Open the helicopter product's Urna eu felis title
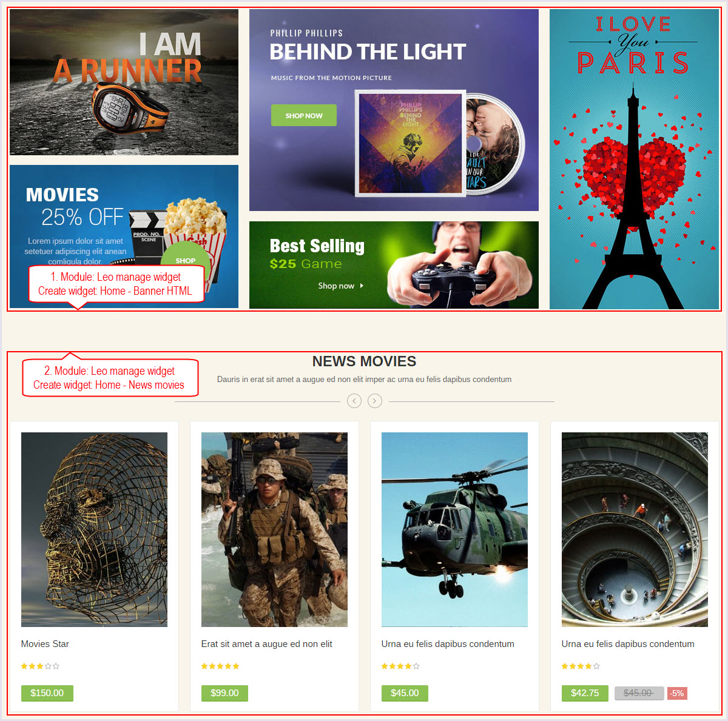Screen dimensions: 728x721 click(448, 644)
